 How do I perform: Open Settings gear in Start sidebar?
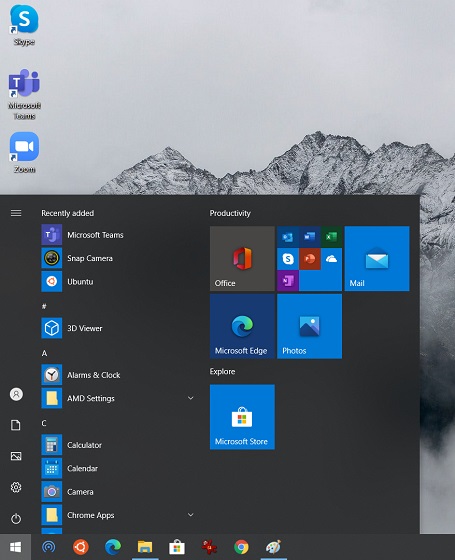[x=16, y=487]
